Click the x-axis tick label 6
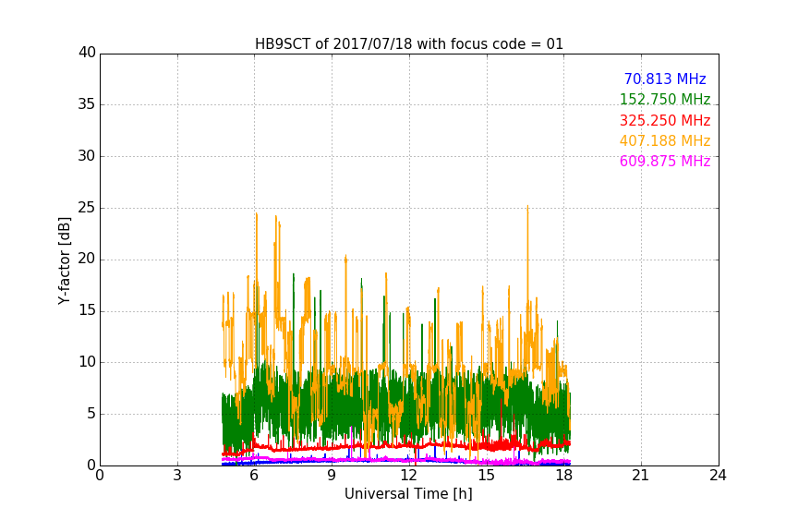Viewport: 798px width, 532px height. point(254,476)
